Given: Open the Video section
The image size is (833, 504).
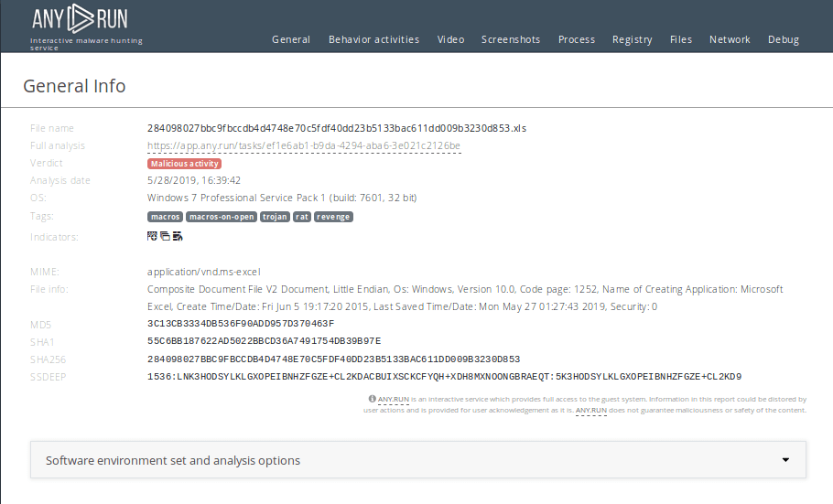Looking at the screenshot, I should [x=450, y=39].
